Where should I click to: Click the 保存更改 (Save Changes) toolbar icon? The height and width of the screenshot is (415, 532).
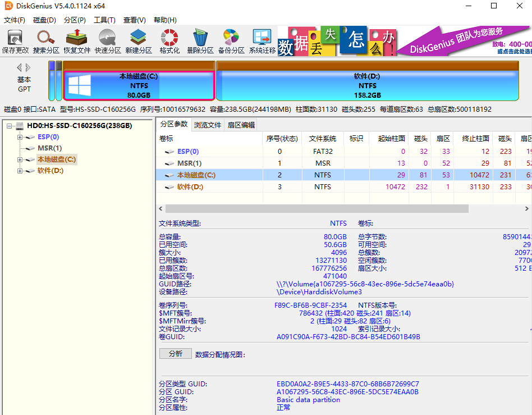click(x=15, y=41)
